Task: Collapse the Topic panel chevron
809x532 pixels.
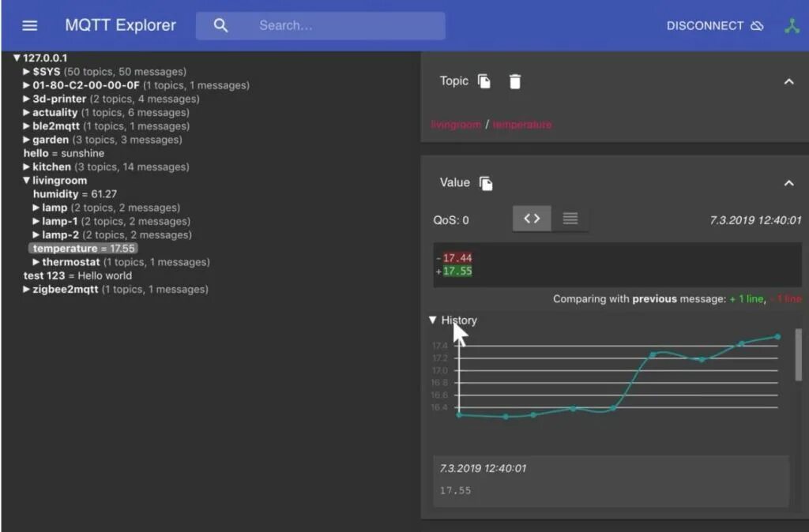Action: (788, 81)
